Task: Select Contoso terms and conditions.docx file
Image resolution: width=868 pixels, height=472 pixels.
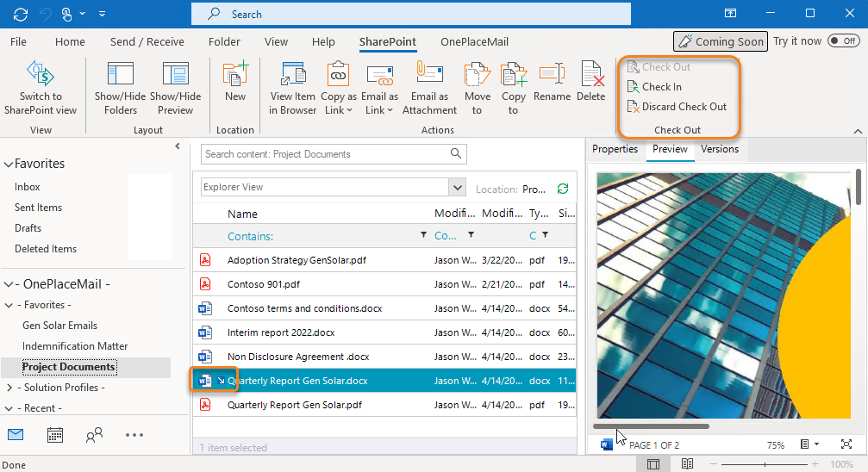Action: coord(384,308)
